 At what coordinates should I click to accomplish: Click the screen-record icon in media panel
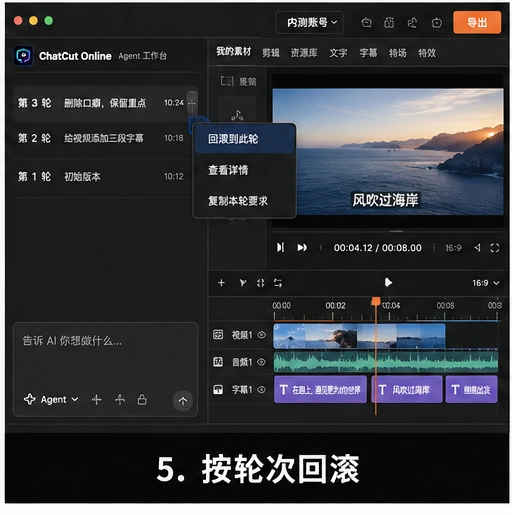(227, 81)
